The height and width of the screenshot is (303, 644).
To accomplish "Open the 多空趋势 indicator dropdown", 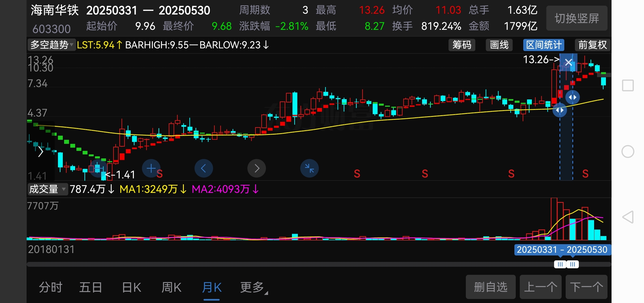I will (x=52, y=45).
